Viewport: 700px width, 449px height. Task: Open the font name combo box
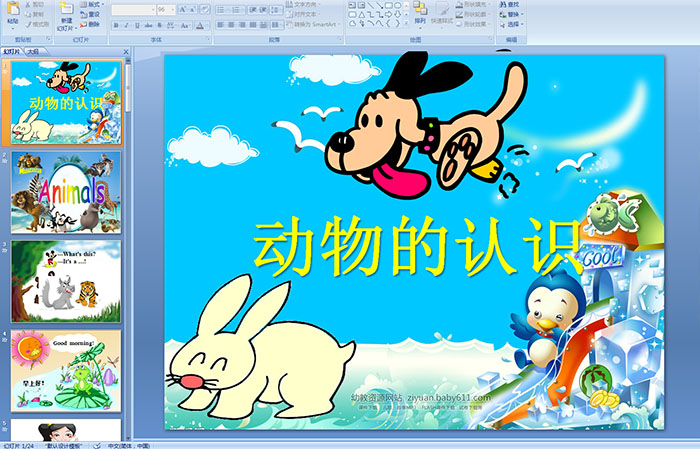[133, 10]
